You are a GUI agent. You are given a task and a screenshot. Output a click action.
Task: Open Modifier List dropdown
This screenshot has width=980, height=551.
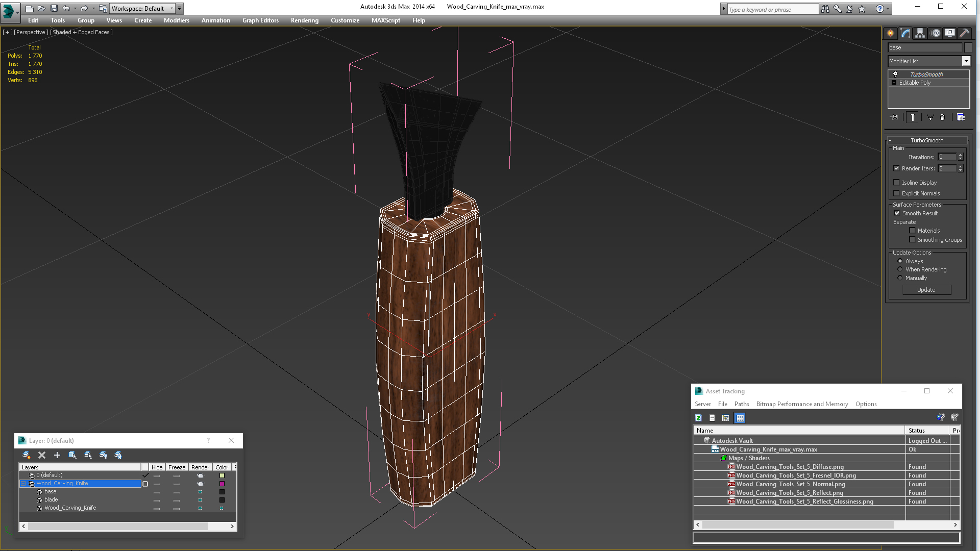coord(966,61)
